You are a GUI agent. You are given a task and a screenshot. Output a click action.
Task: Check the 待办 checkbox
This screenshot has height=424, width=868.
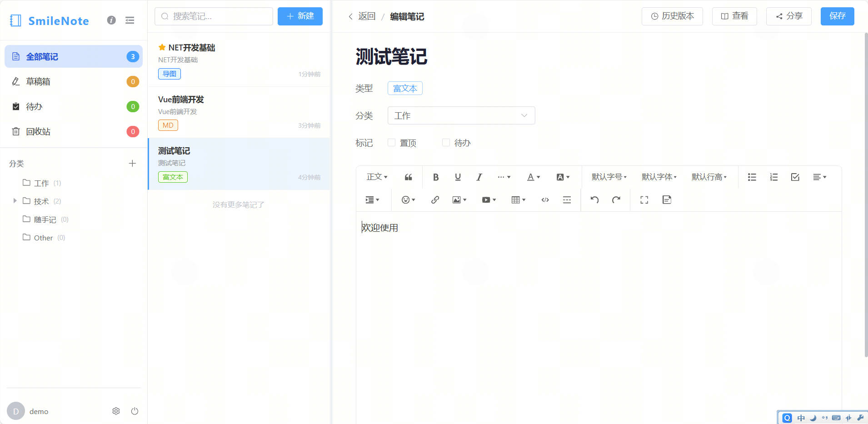[446, 143]
